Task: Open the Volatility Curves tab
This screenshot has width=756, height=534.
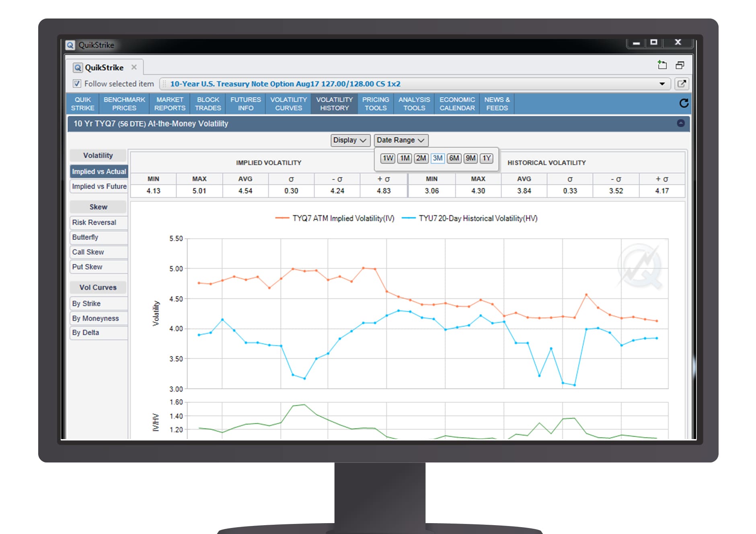Action: point(288,104)
